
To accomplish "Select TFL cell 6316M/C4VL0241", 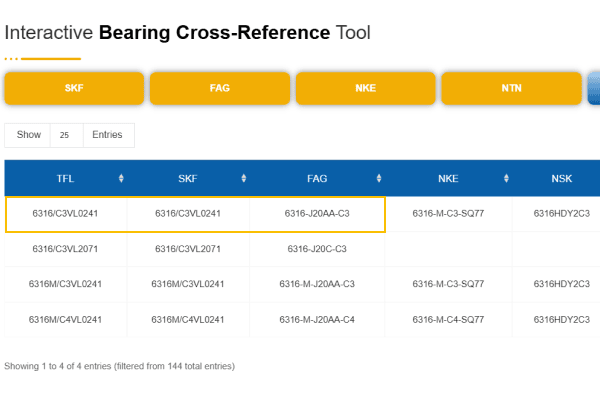I will [65, 320].
